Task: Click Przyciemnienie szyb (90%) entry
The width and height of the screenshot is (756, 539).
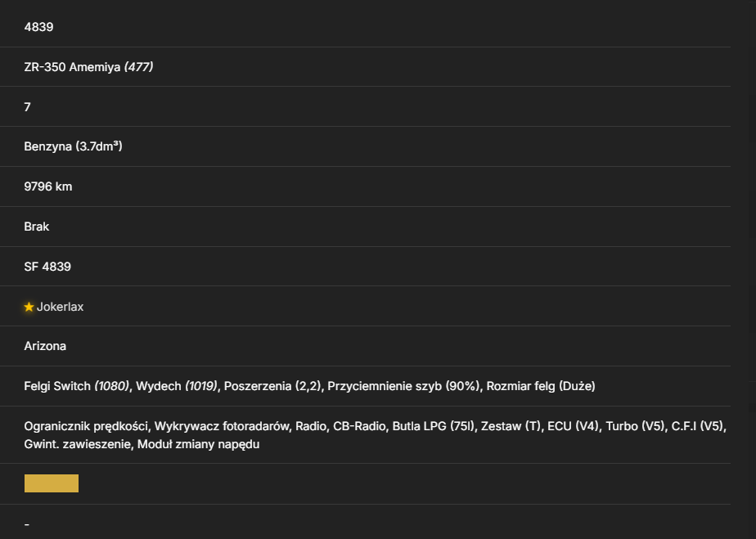Action: tap(403, 386)
